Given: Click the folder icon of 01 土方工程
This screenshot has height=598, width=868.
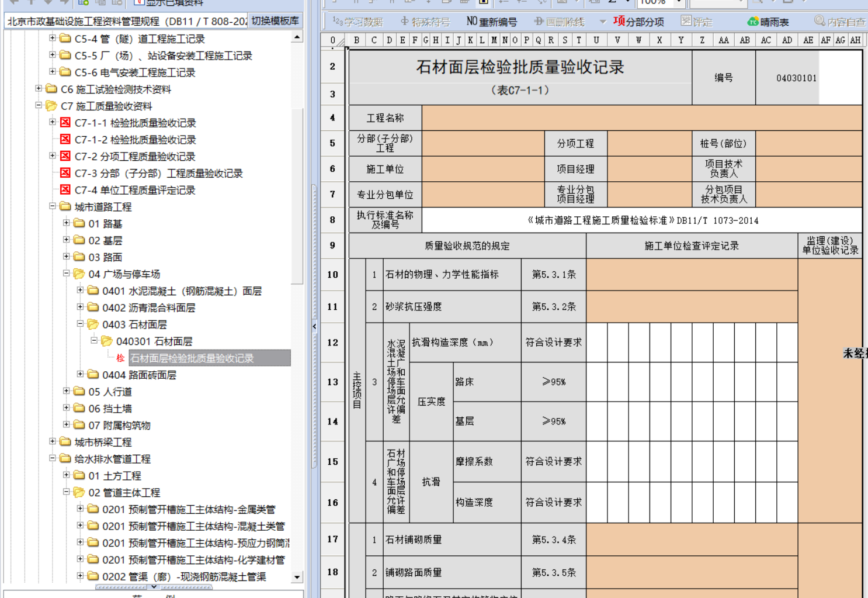Looking at the screenshot, I should pos(79,475).
